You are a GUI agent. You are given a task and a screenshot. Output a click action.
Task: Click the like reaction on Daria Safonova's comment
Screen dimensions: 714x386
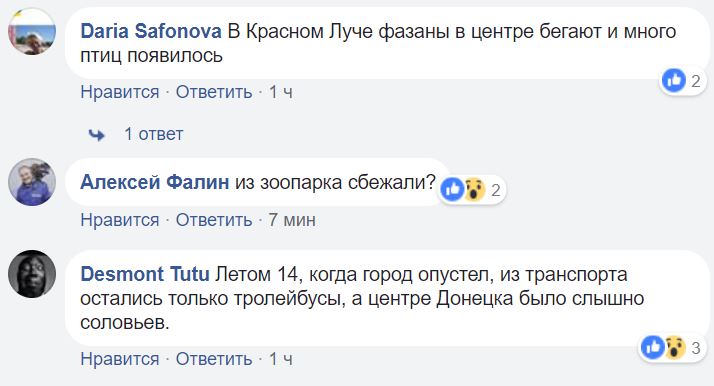point(674,81)
